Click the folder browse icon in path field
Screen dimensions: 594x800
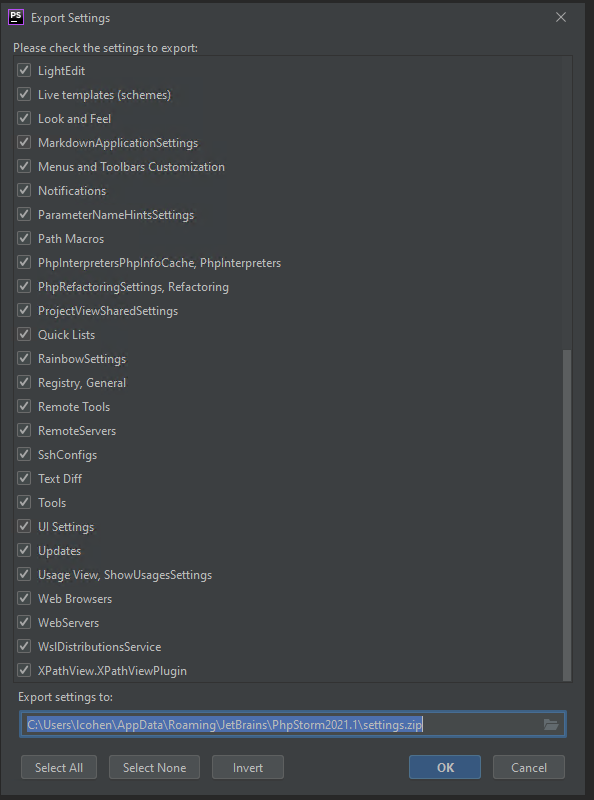pyautogui.click(x=551, y=724)
